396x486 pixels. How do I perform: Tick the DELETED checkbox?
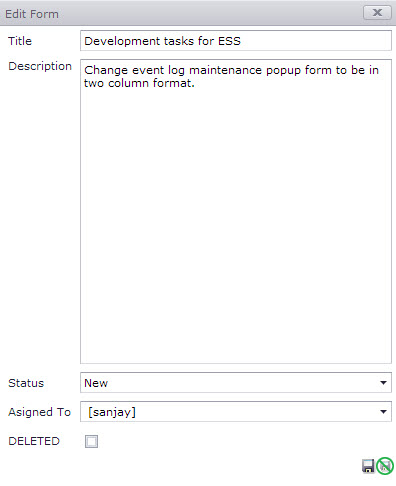coord(91,441)
